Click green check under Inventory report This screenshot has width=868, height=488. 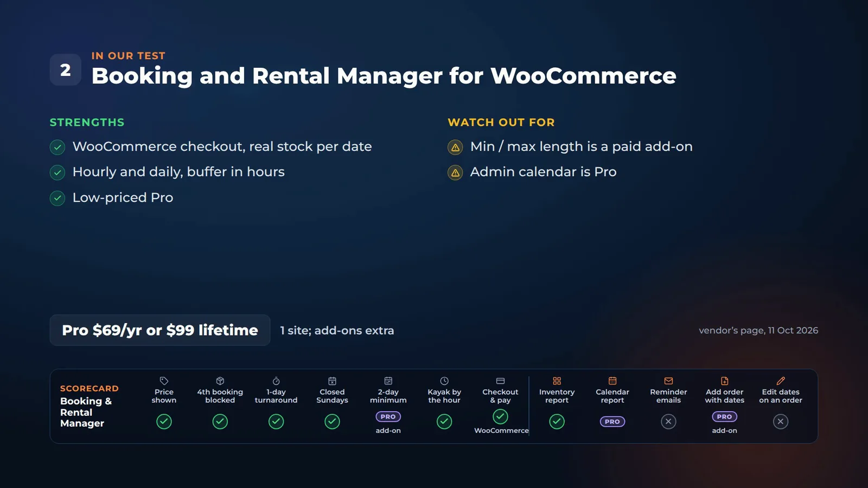coord(557,421)
